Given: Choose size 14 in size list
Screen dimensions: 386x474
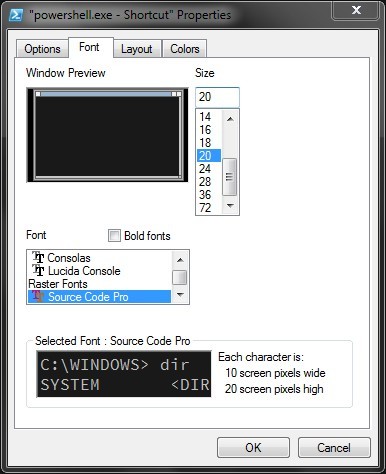Looking at the screenshot, I should pos(209,117).
